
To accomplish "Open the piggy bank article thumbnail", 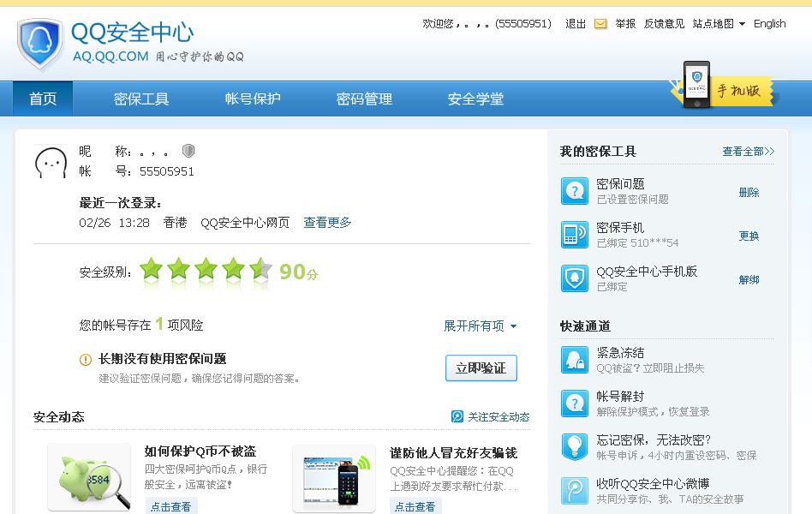I will [89, 477].
